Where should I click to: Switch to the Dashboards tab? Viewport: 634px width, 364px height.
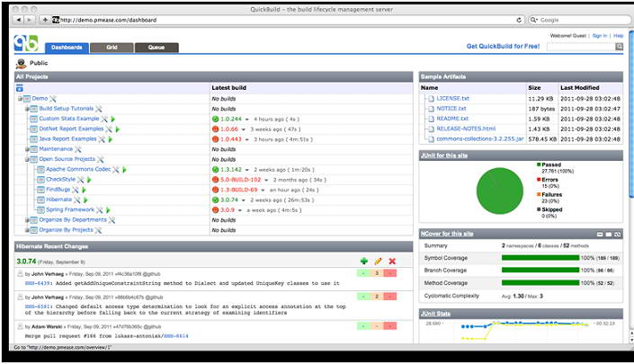pyautogui.click(x=67, y=48)
